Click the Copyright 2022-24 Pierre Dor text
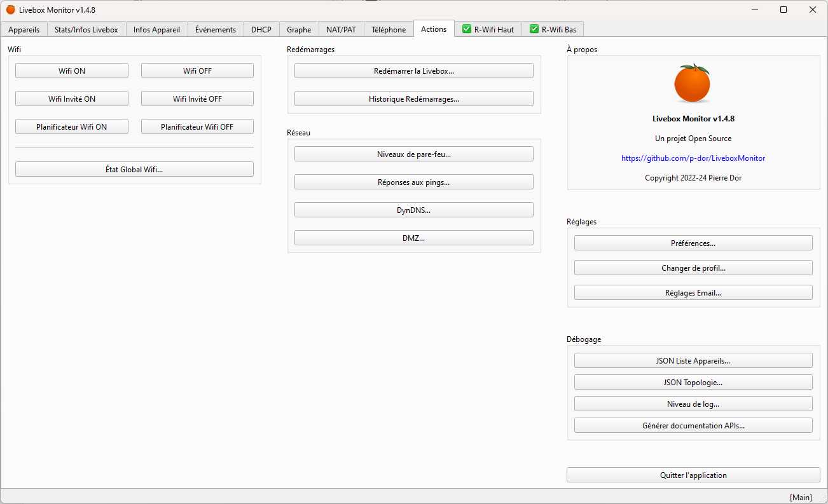The image size is (828, 504). tap(693, 178)
